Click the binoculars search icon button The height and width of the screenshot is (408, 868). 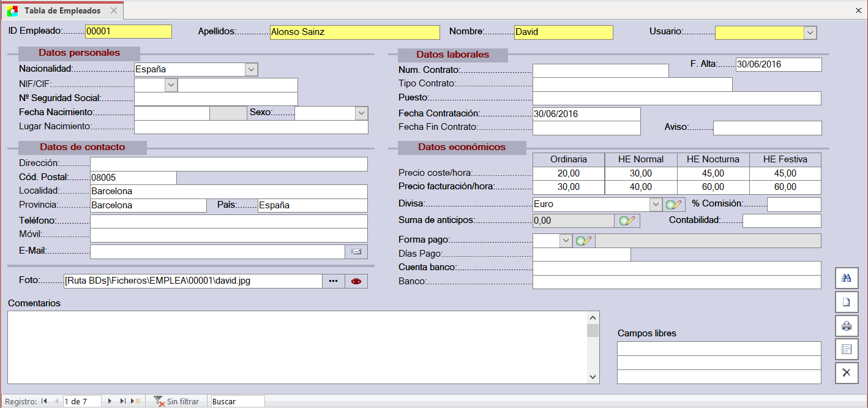point(847,278)
